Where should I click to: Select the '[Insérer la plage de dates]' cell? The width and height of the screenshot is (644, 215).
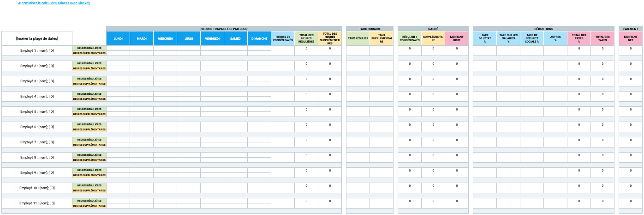pos(37,38)
